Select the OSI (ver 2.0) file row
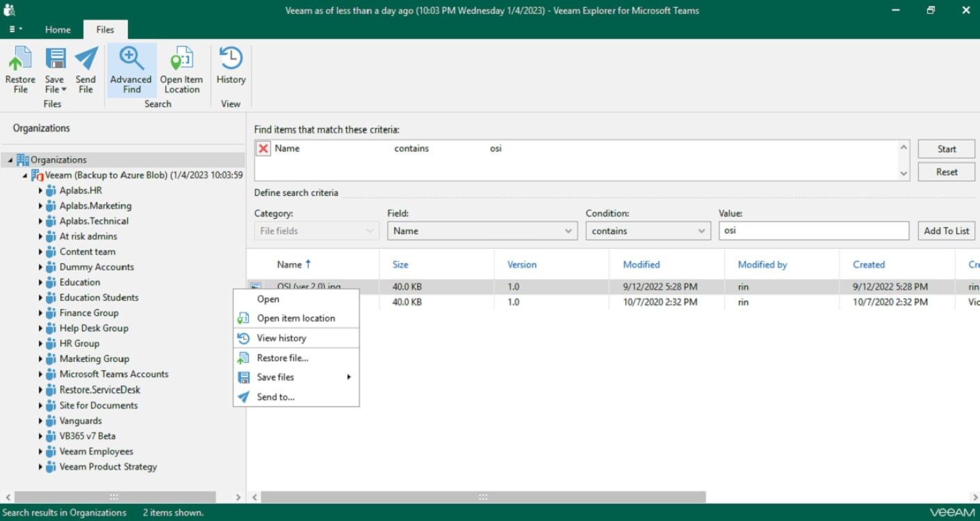Viewport: 980px width, 521px height. (613, 287)
